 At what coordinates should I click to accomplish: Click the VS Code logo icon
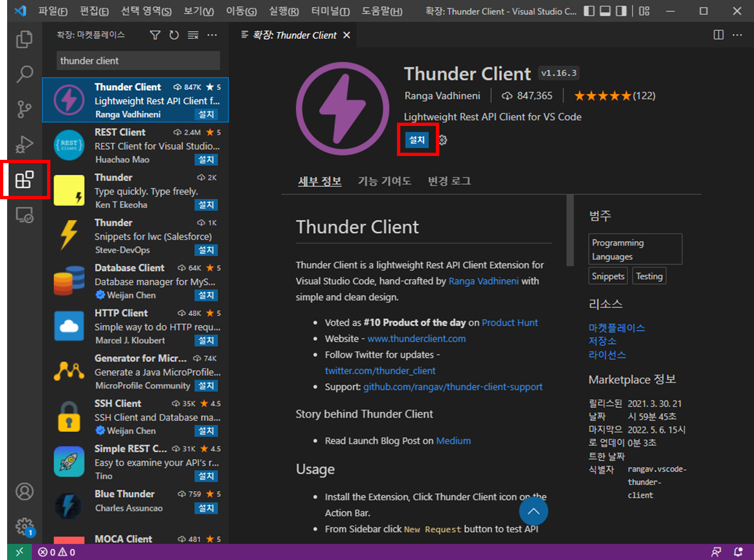click(20, 11)
